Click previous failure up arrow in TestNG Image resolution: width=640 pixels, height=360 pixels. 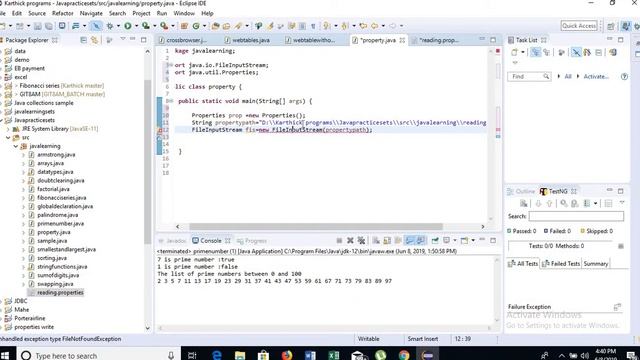(549, 203)
